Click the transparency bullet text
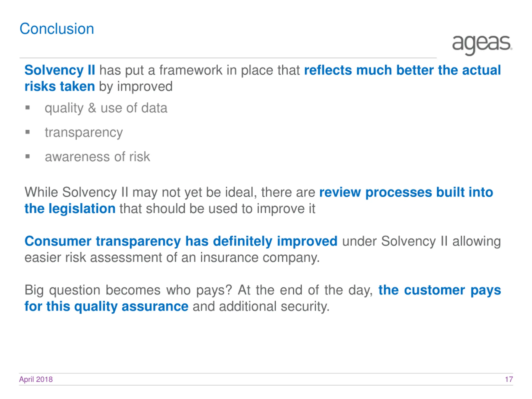The height and width of the screenshot is (399, 532). pyautogui.click(x=84, y=133)
